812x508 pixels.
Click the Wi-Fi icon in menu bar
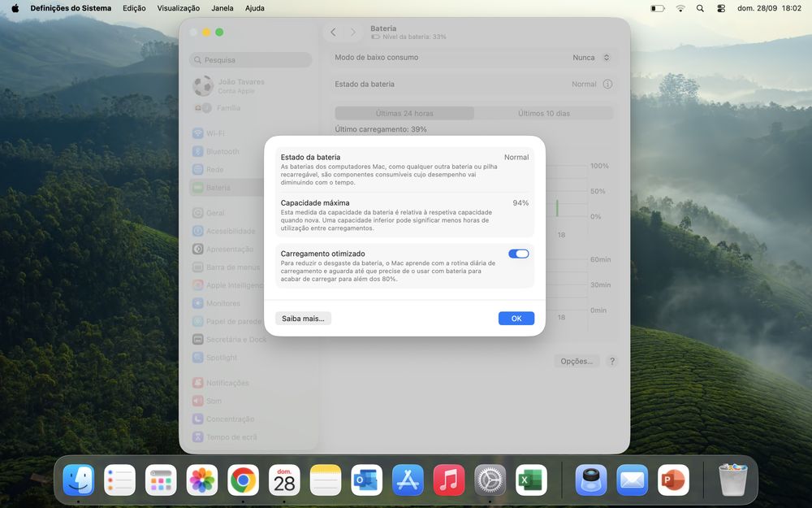coord(680,8)
